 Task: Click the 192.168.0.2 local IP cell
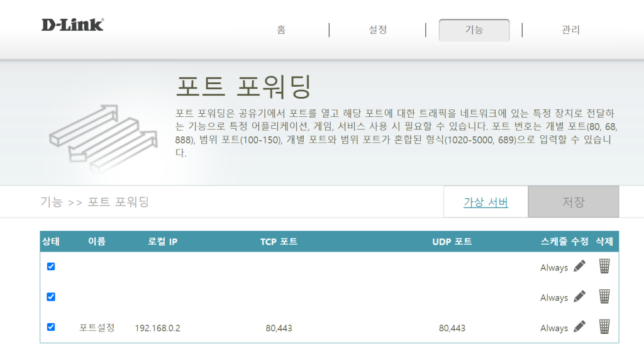click(x=157, y=328)
